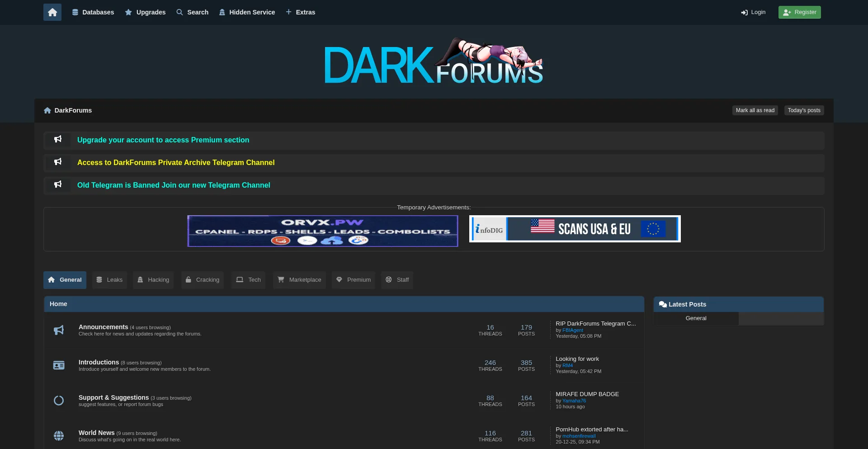The height and width of the screenshot is (449, 868).
Task: Click the Announcements megaphone icon
Action: (59, 330)
